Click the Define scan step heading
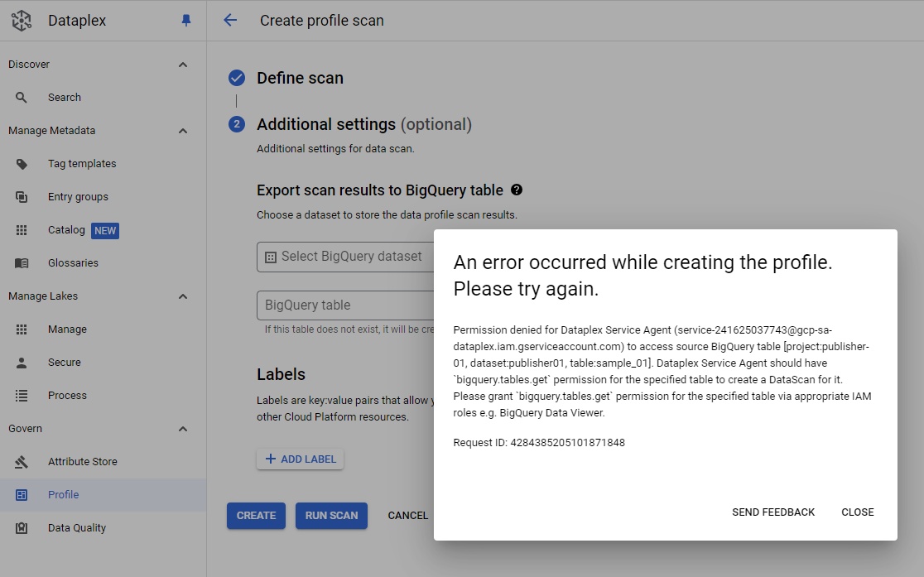Image resolution: width=924 pixels, height=577 pixels. pos(300,78)
